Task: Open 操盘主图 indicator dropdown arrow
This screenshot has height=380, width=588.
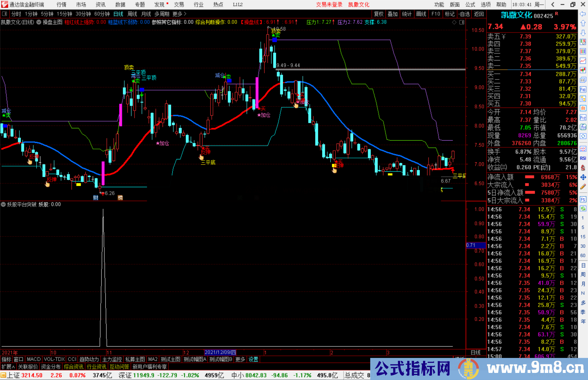Action: tap(39, 22)
